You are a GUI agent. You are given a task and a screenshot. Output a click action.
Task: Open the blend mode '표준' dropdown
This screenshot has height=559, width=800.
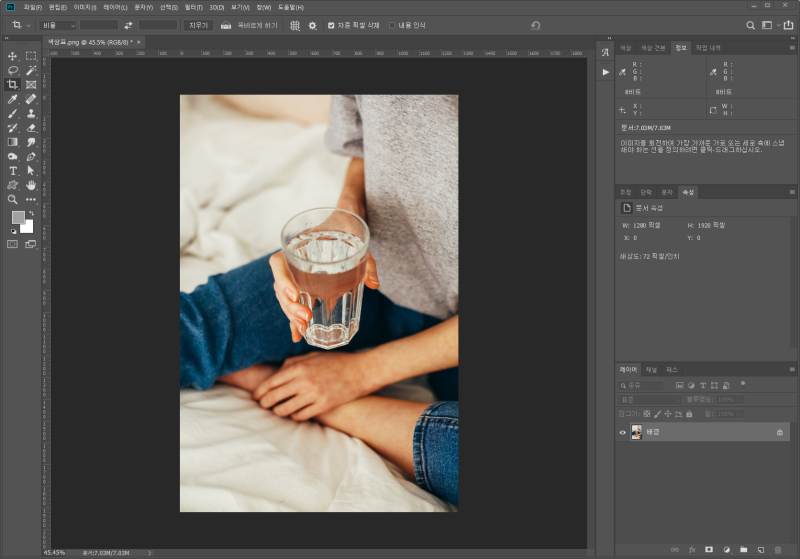pos(649,399)
